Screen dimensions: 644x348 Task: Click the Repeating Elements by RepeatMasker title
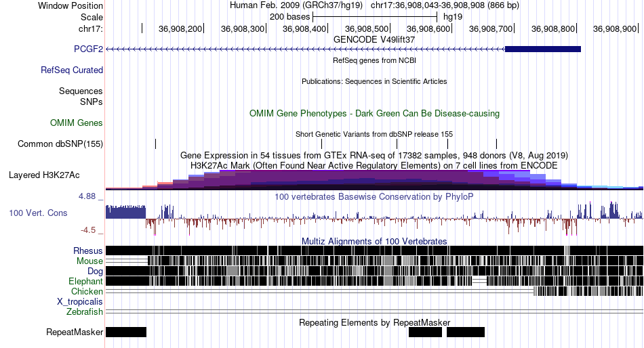(375, 322)
